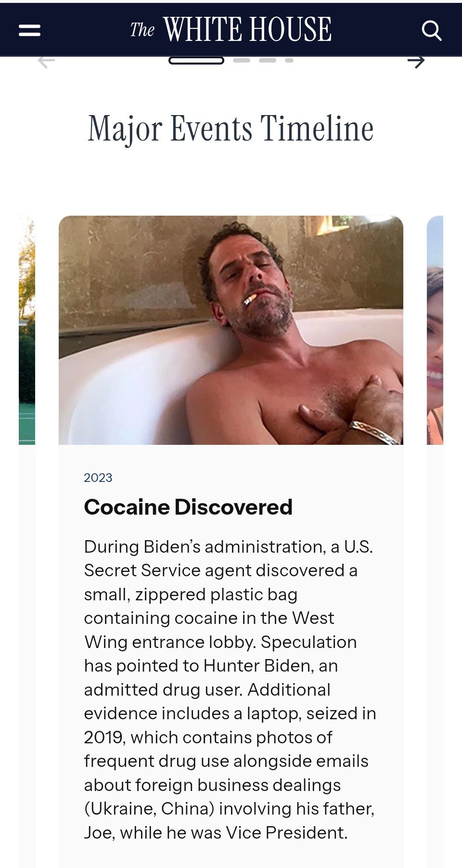Click the Major Events Timeline heading
This screenshot has width=462, height=868.
(231, 129)
